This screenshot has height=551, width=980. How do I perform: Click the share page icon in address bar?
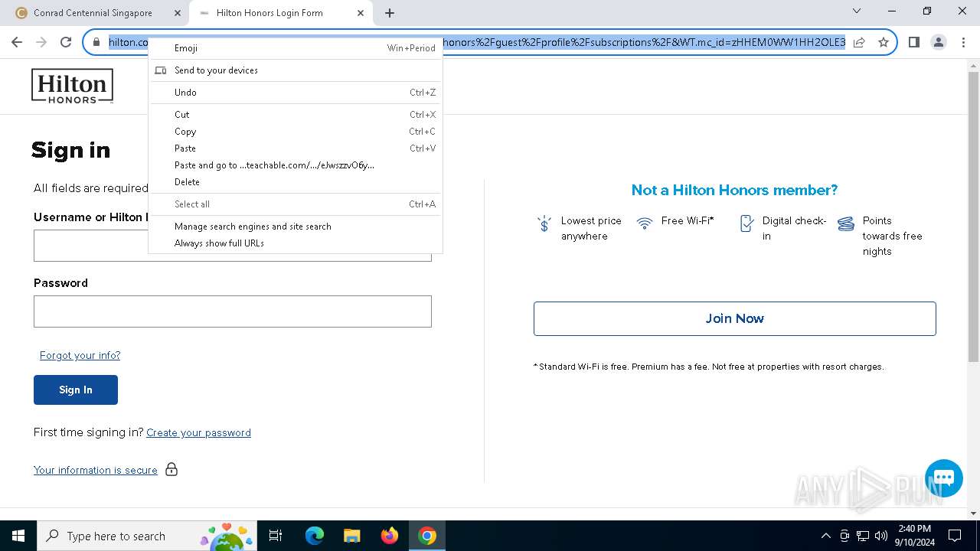click(859, 42)
